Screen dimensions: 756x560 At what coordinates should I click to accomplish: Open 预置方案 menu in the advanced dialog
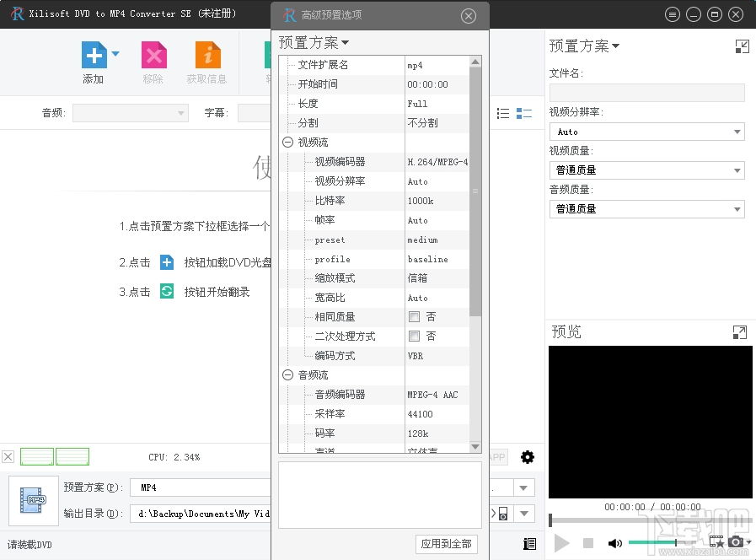[314, 43]
